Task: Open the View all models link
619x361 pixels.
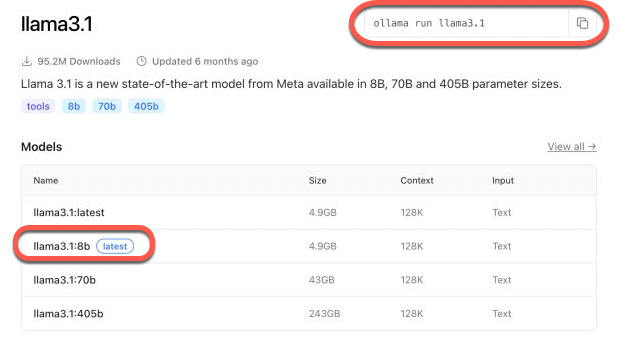Action: (x=572, y=147)
